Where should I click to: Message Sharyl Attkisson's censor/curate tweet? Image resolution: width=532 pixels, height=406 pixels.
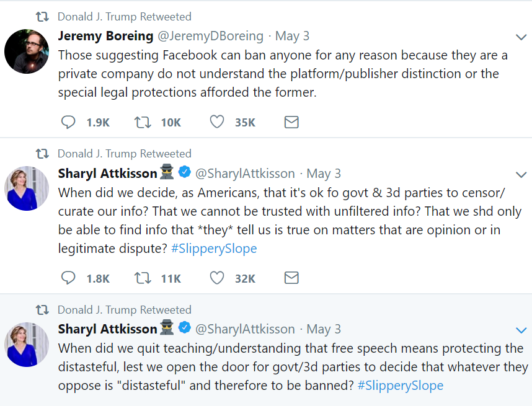(x=291, y=278)
